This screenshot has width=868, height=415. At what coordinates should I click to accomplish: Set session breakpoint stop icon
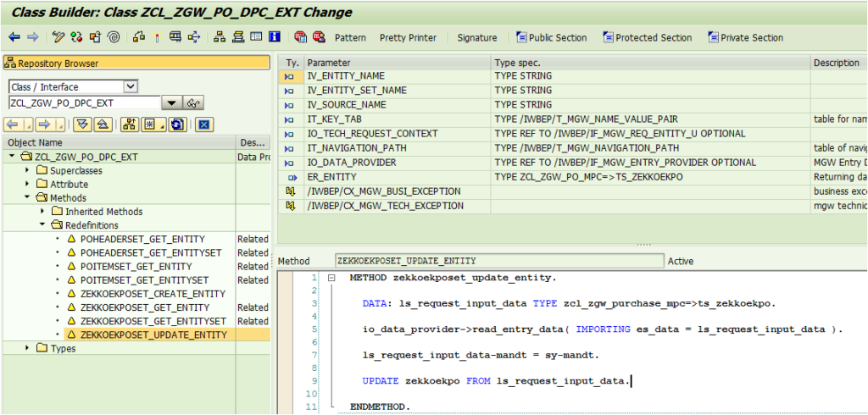[301, 37]
